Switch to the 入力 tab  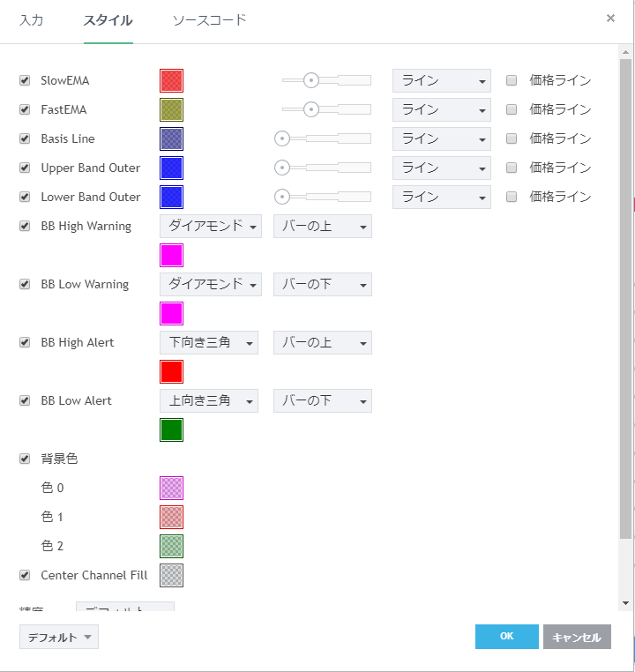click(x=31, y=19)
